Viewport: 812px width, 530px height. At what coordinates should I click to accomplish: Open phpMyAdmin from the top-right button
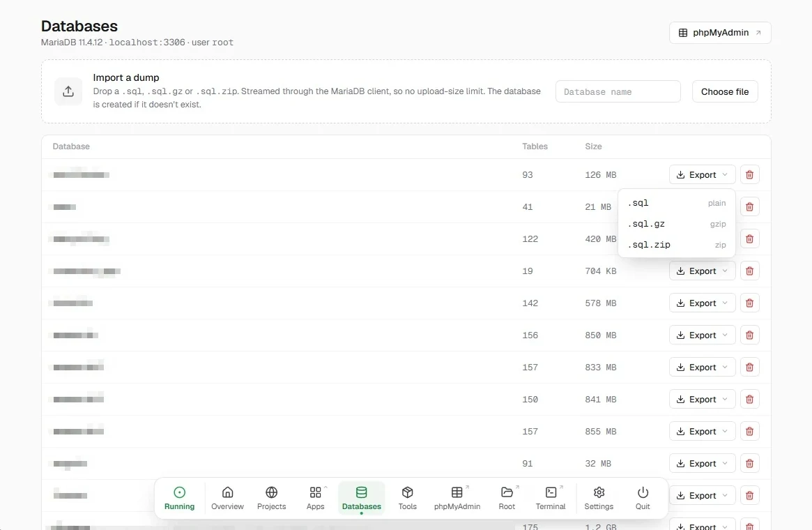click(x=720, y=33)
